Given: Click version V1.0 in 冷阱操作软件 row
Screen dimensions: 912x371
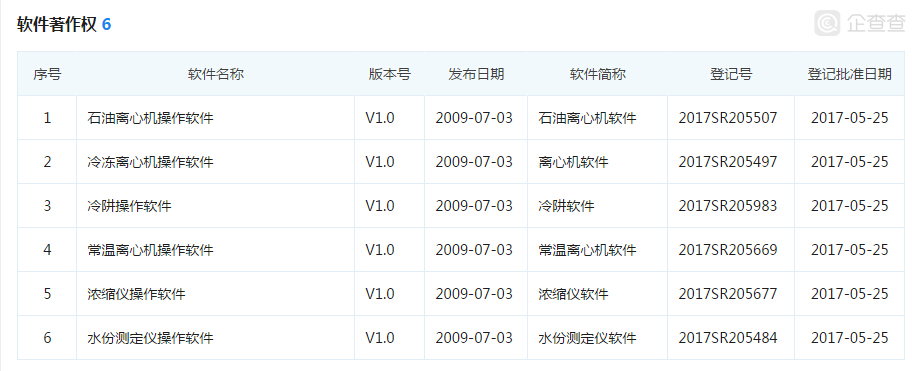Looking at the screenshot, I should point(380,206).
